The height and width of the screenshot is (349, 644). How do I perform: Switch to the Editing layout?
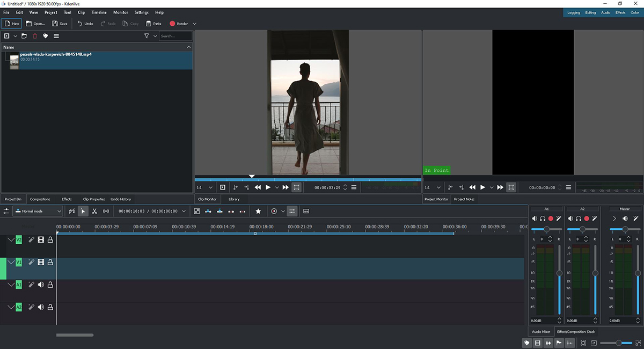pos(590,12)
